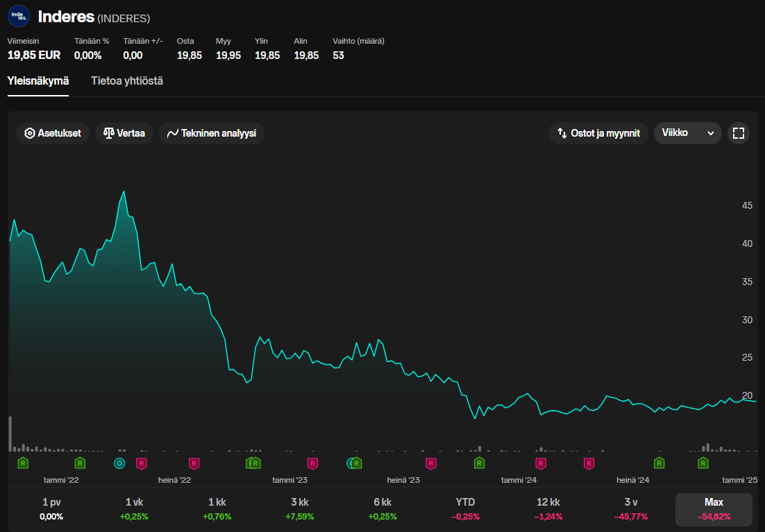Click green R marker just after heinä '24
This screenshot has height=532, width=765.
(x=659, y=463)
